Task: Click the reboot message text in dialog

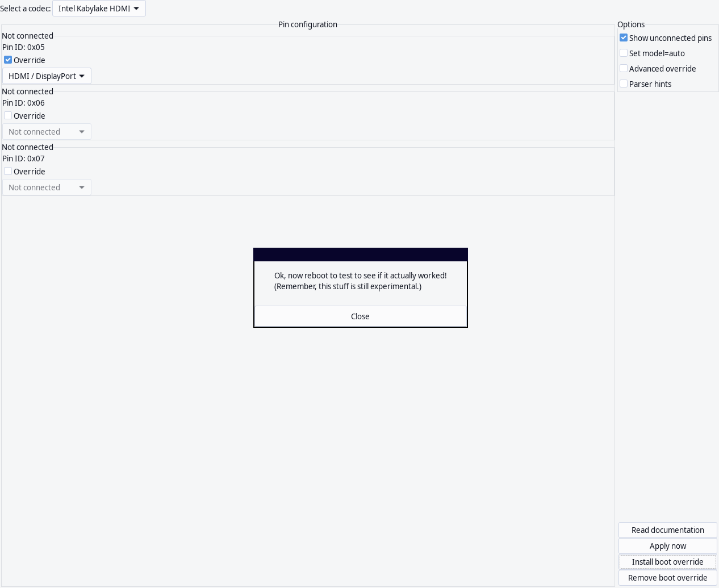Action: pos(360,281)
